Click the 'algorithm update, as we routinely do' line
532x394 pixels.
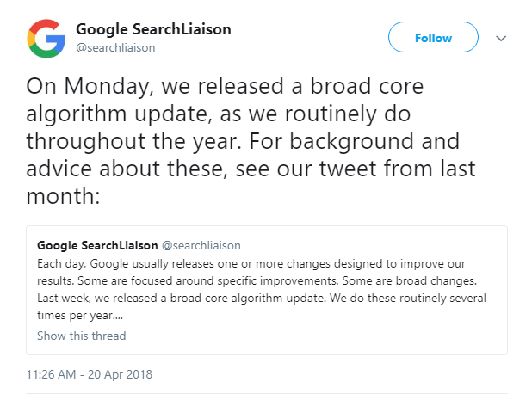click(x=219, y=114)
